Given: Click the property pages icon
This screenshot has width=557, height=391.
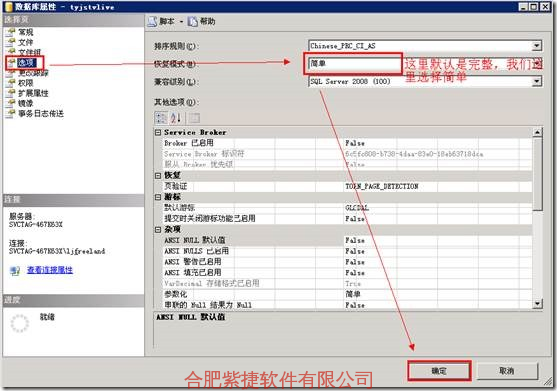Looking at the screenshot, I should (x=194, y=118).
